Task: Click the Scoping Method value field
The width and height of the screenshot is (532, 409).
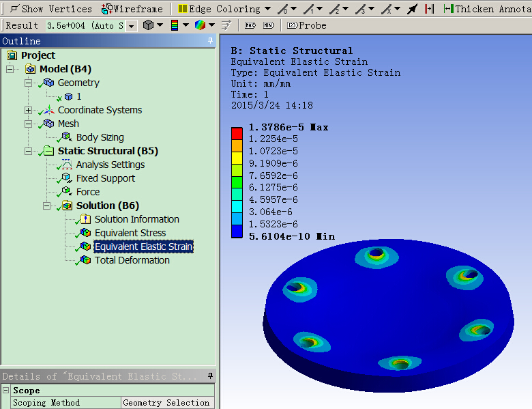Action: pyautogui.click(x=168, y=403)
